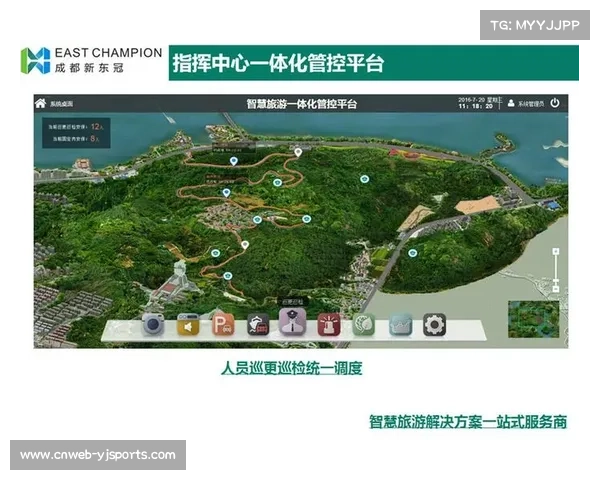Click the white pin marker on lower trail
The image size is (600, 480).
(245, 245)
